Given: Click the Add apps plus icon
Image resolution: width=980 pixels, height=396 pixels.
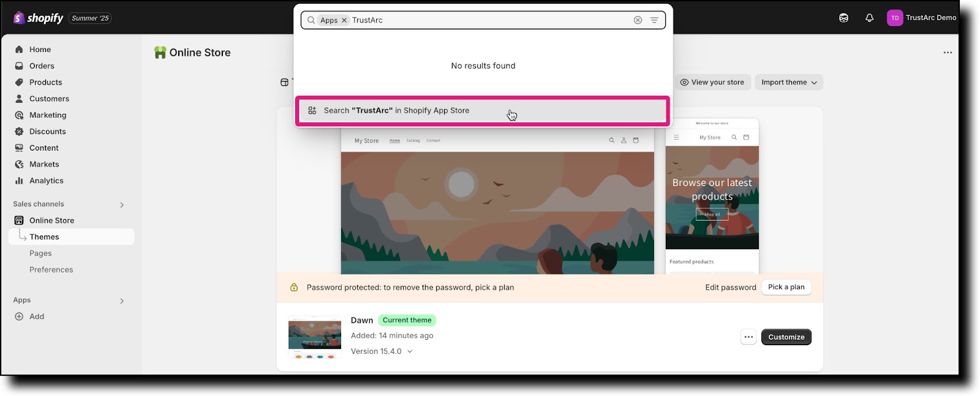Looking at the screenshot, I should 19,317.
